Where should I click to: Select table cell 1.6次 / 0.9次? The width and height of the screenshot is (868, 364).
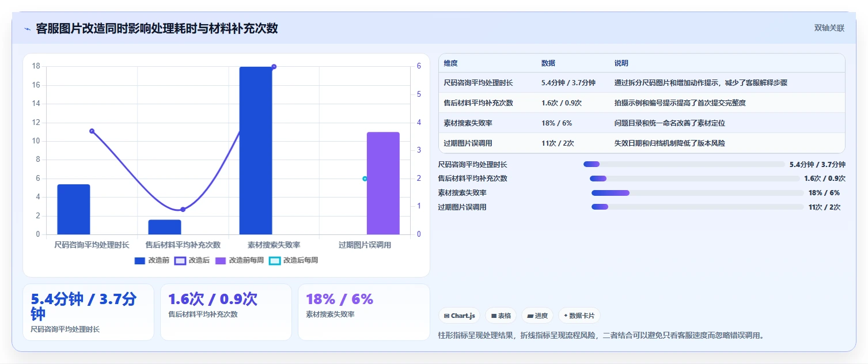562,103
